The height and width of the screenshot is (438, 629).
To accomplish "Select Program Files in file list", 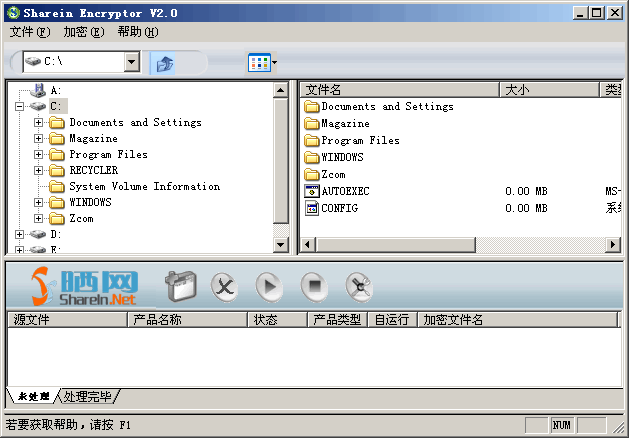I will tap(361, 140).
